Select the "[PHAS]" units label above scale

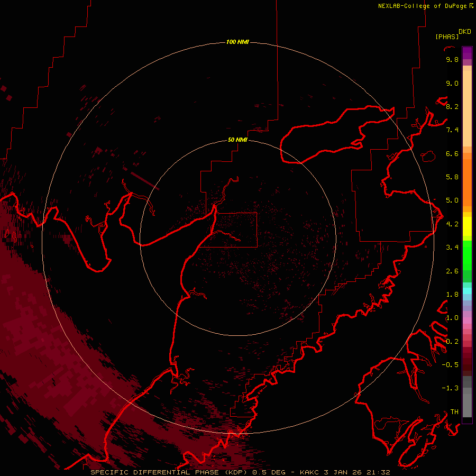tap(447, 36)
